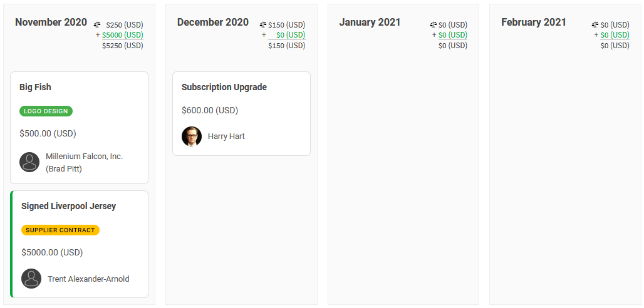This screenshot has width=644, height=308.
Task: Open the Big Fish deal card
Action: click(x=80, y=128)
